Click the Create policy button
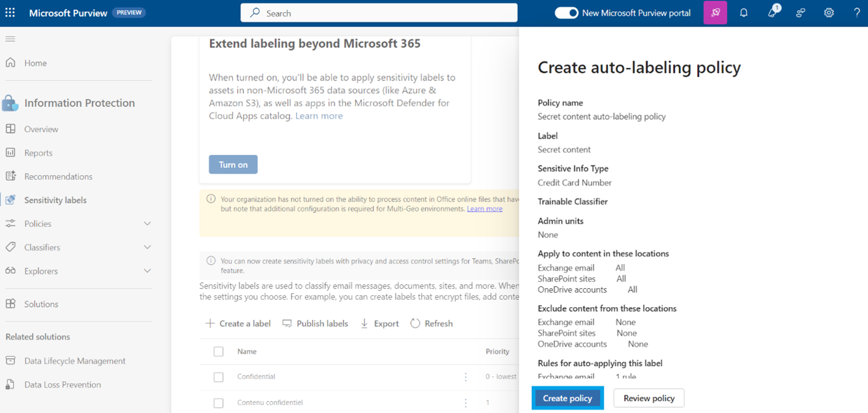The image size is (868, 413). pos(567,398)
